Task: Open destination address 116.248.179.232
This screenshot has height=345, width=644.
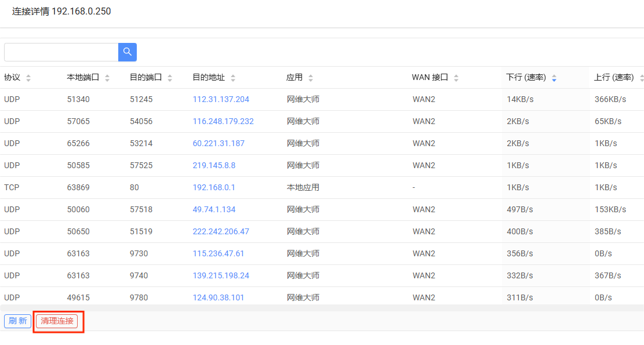Action: pos(223,121)
